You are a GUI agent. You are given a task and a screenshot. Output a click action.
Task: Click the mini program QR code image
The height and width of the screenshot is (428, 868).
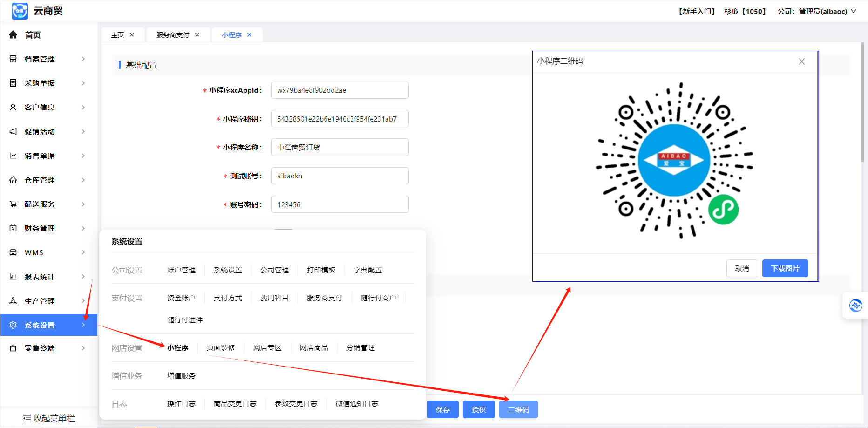(x=674, y=161)
